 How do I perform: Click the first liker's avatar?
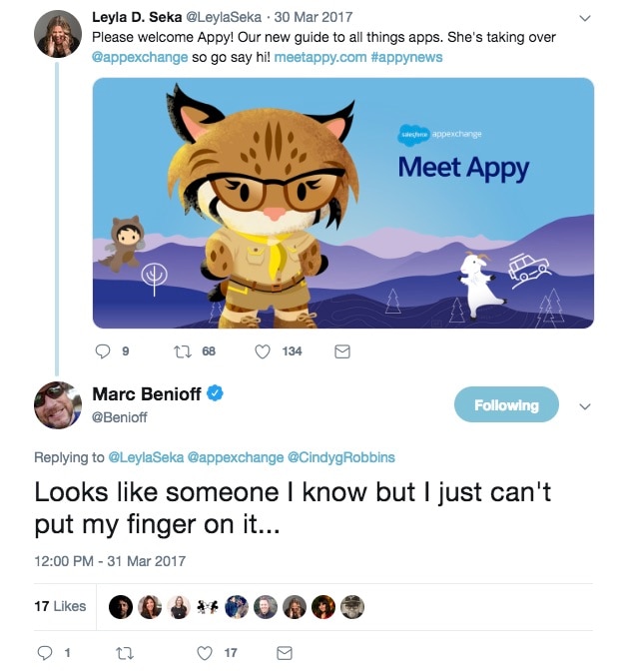tap(121, 606)
